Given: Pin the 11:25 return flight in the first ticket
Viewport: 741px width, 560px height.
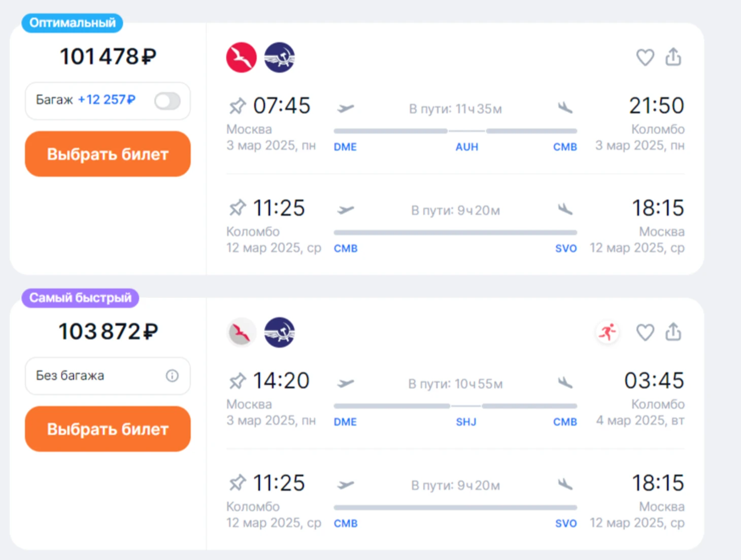Looking at the screenshot, I should click(x=237, y=208).
